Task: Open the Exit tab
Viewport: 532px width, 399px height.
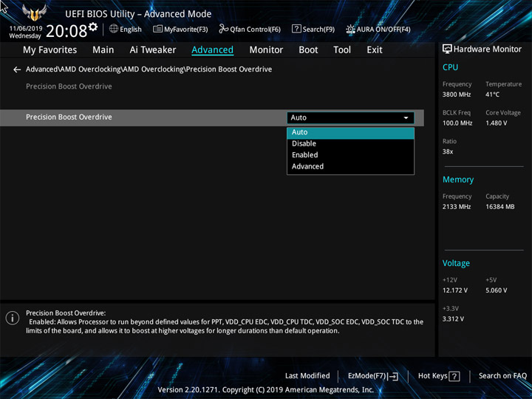Action: click(374, 50)
